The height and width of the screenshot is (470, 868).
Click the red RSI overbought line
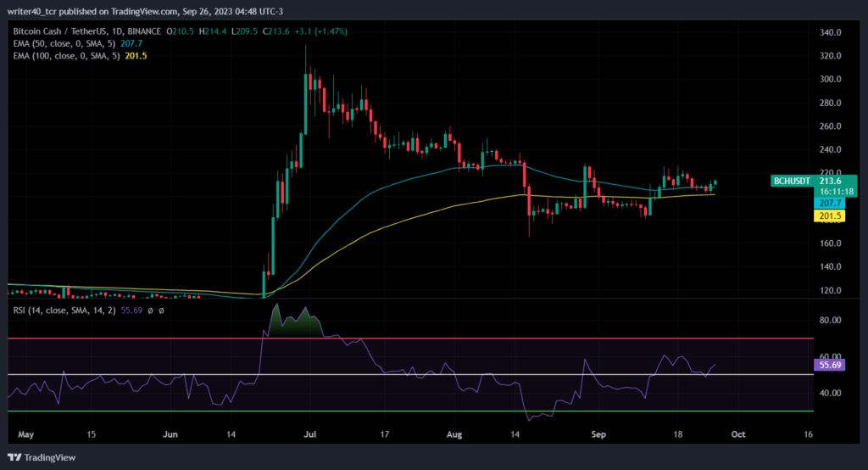pyautogui.click(x=411, y=339)
